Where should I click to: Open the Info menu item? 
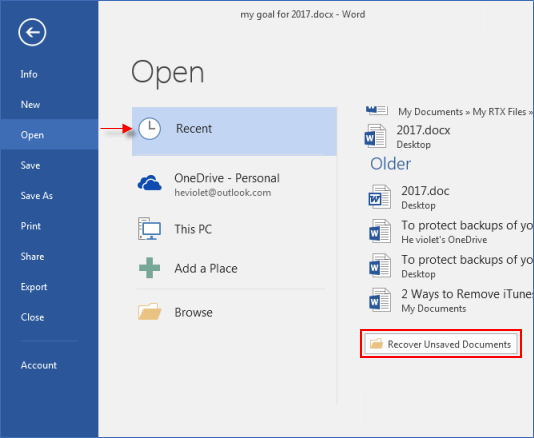29,74
